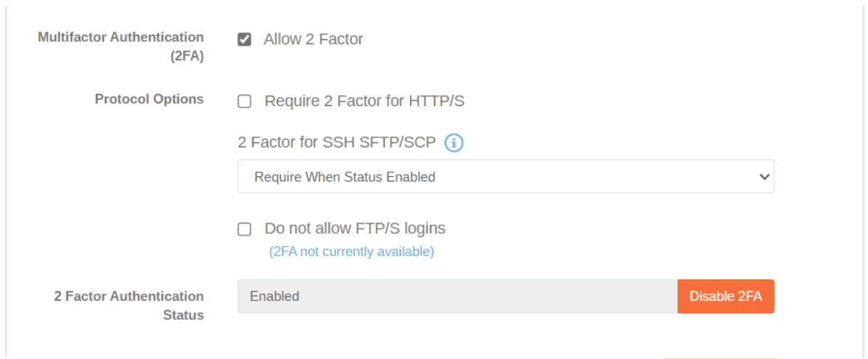Image resolution: width=868 pixels, height=359 pixels.
Task: Click the chevron arrow of the SSH dropdown
Action: [764, 177]
